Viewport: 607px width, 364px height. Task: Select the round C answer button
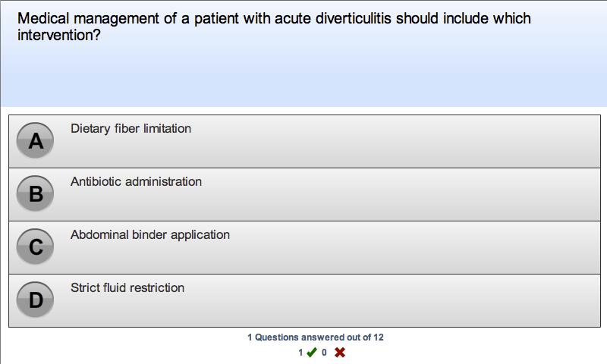pos(36,247)
